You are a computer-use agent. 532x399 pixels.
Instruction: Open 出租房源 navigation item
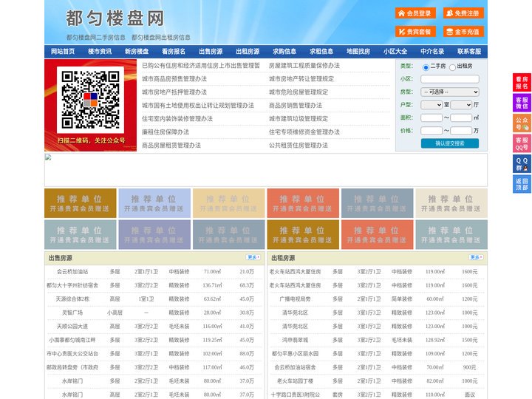pyautogui.click(x=248, y=52)
